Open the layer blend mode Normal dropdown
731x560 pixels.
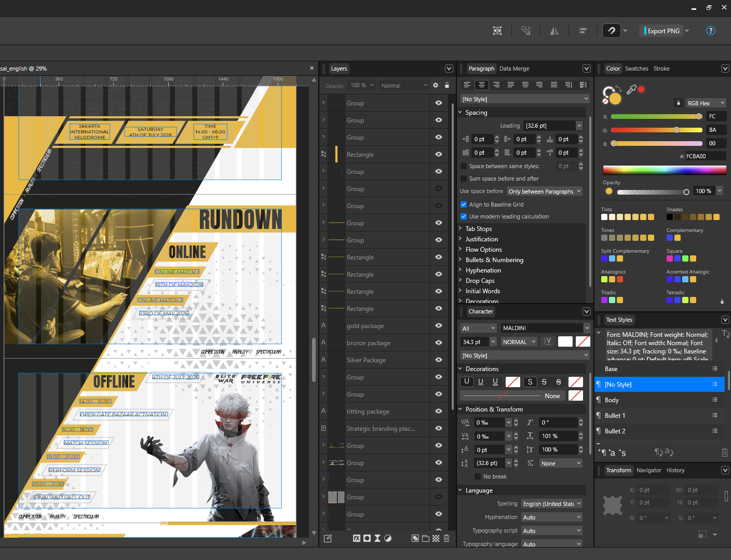pyautogui.click(x=404, y=85)
